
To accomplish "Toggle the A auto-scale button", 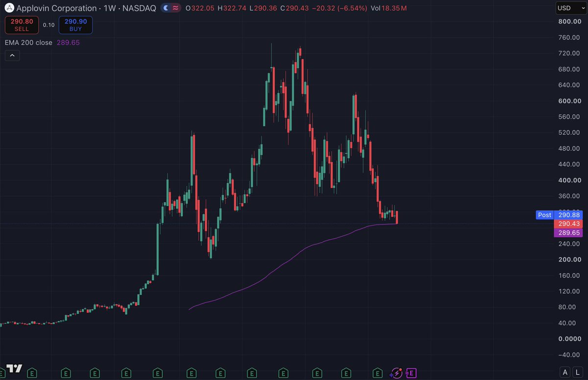I will pos(565,371).
